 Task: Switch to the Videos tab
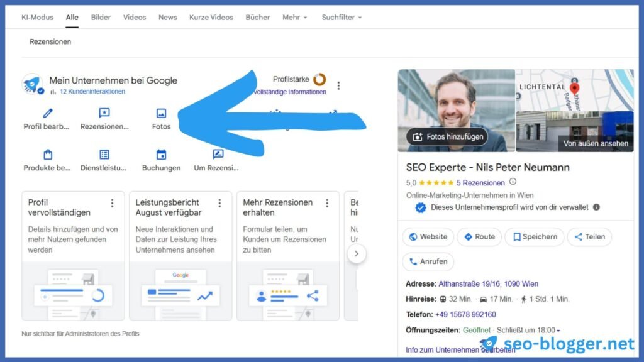pos(135,17)
